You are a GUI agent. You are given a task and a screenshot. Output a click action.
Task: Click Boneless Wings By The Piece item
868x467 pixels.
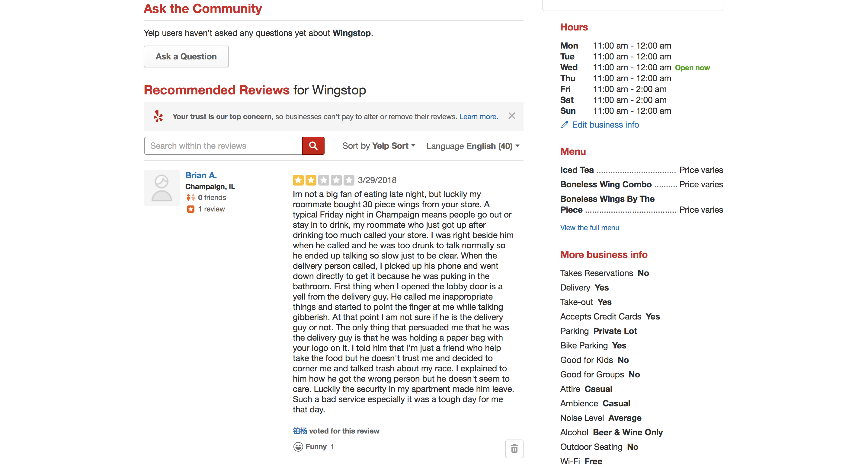click(642, 204)
